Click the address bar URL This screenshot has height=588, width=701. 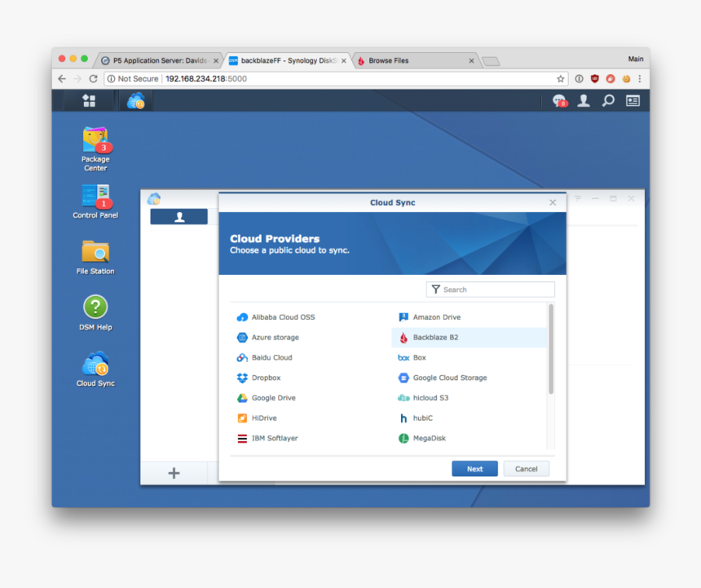206,78
